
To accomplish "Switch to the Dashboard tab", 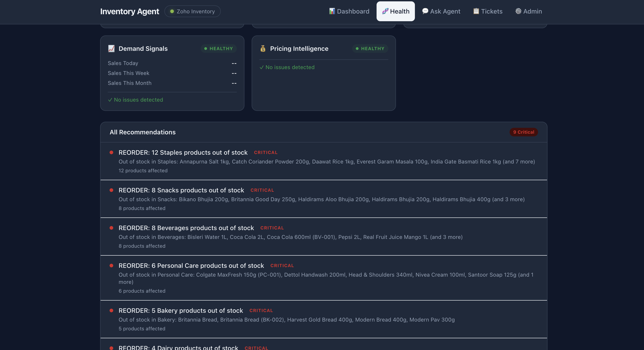I will pos(349,11).
